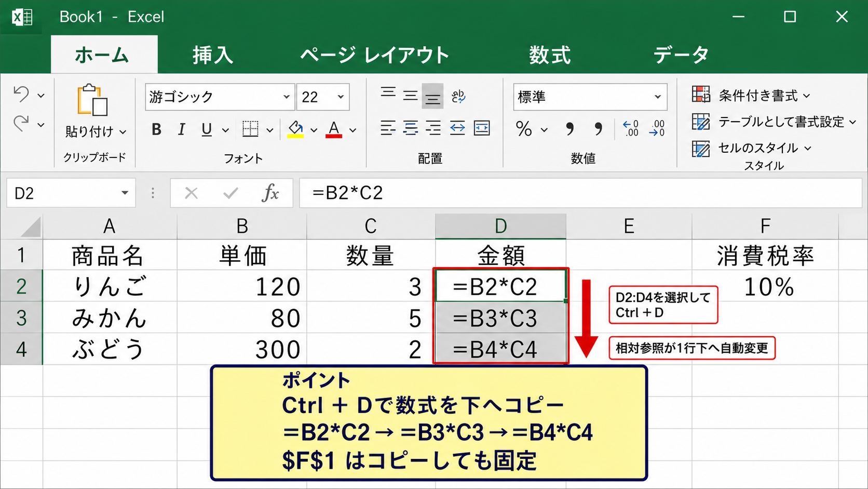Screen dimensions: 868x489
Task: Select cell F2 containing 10%
Action: (765, 286)
